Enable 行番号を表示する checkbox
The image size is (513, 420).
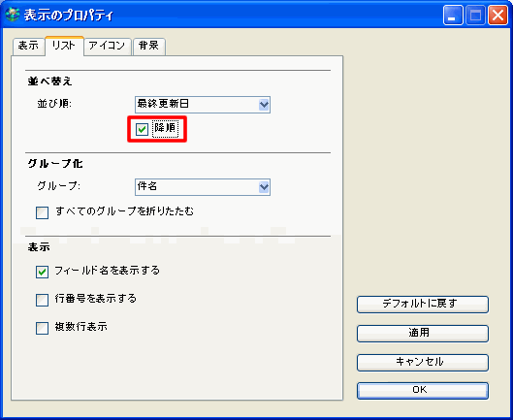pyautogui.click(x=43, y=300)
